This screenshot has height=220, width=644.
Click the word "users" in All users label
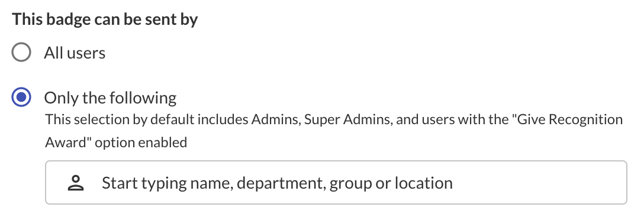[86, 53]
